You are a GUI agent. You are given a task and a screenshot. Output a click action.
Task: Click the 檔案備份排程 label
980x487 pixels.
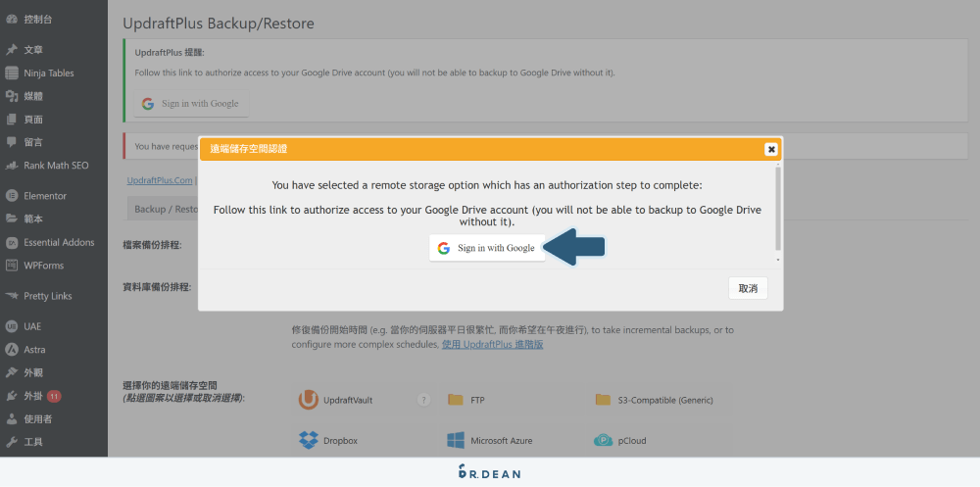coord(153,245)
